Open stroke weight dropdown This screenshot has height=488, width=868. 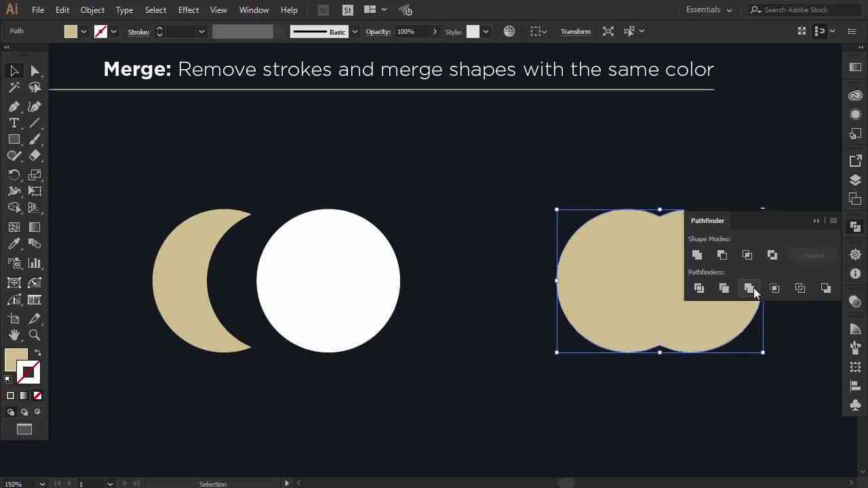[x=201, y=32]
